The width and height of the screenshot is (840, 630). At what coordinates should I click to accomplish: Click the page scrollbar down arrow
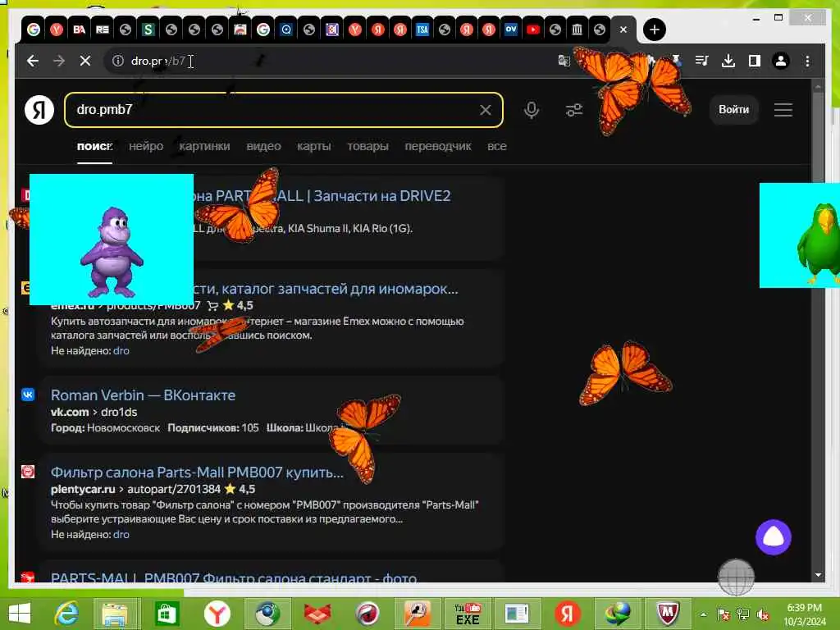[x=818, y=575]
